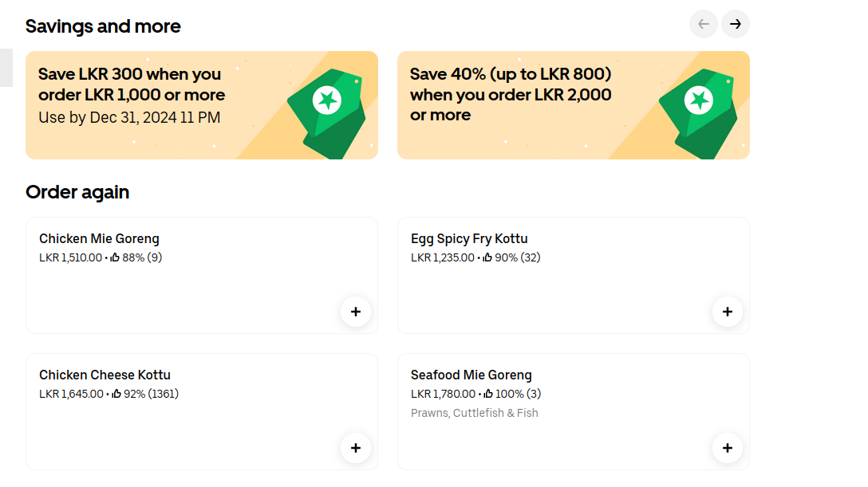Click thumbs-up 88% rating on Chicken Mie Goreng
This screenshot has height=487, width=868.
point(136,257)
